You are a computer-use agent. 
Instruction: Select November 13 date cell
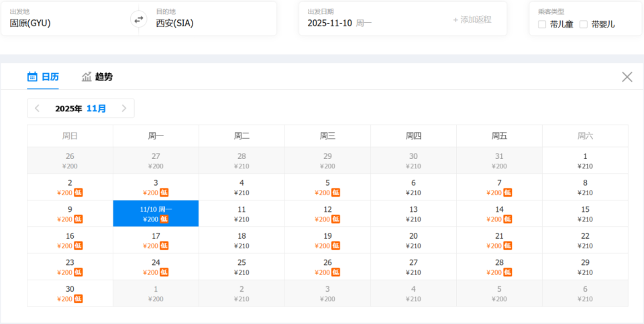pos(414,213)
